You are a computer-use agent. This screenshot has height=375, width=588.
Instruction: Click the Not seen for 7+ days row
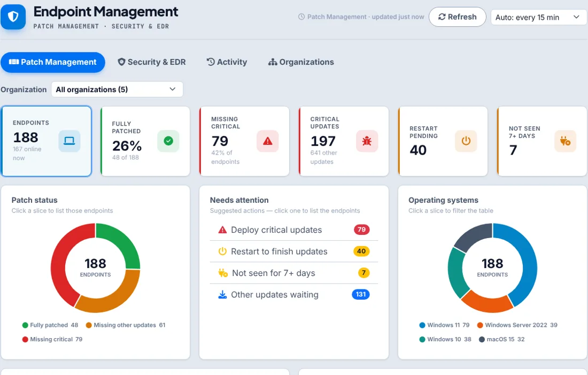pos(294,273)
